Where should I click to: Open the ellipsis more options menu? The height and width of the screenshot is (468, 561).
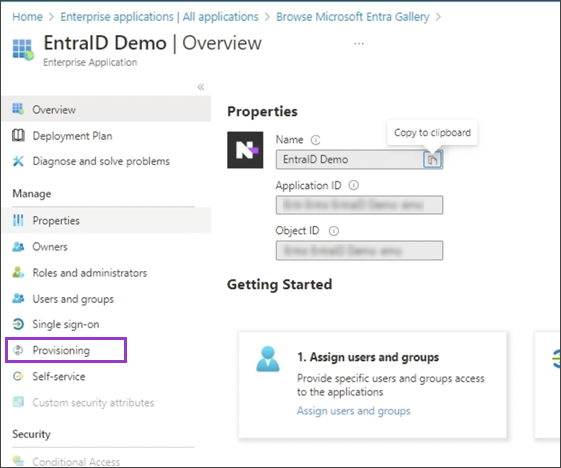[359, 44]
